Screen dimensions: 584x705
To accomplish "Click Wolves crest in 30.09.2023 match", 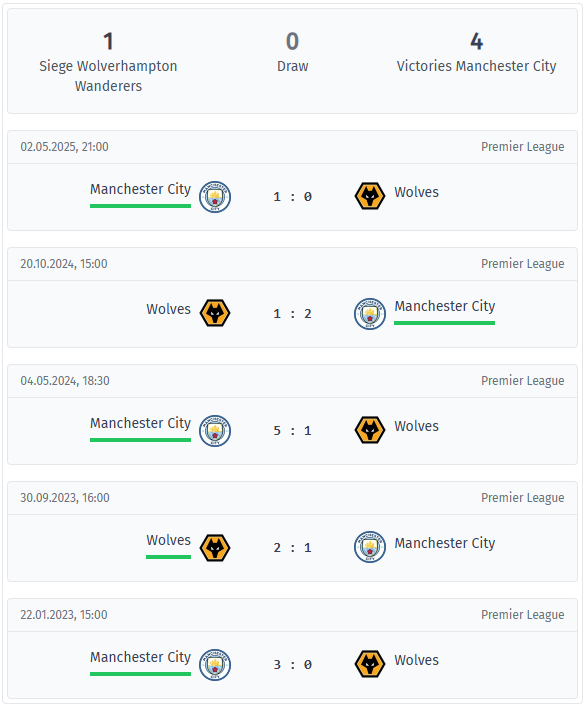I will coord(215,548).
